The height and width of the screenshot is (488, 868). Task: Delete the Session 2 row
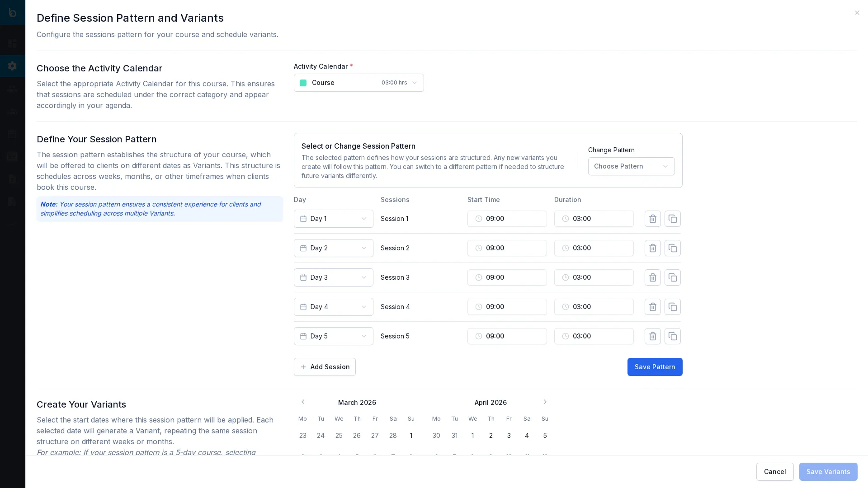[652, 248]
